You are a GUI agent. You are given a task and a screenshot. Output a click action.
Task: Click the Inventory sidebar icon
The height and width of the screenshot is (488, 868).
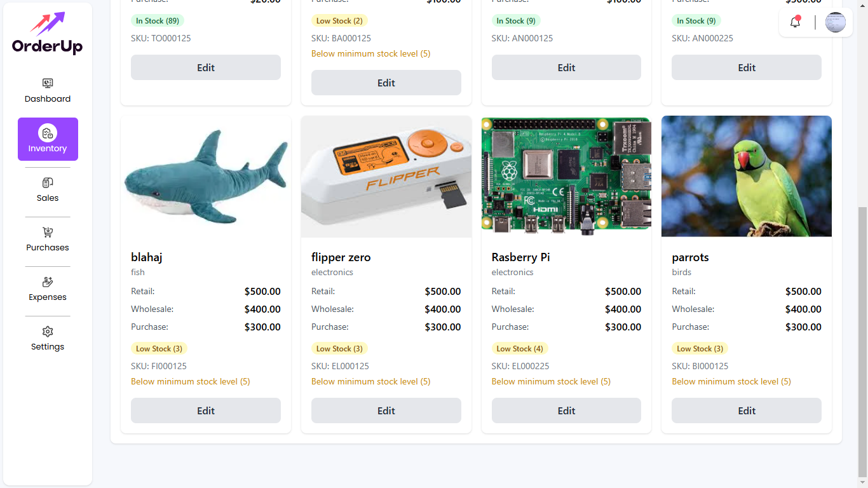click(48, 133)
